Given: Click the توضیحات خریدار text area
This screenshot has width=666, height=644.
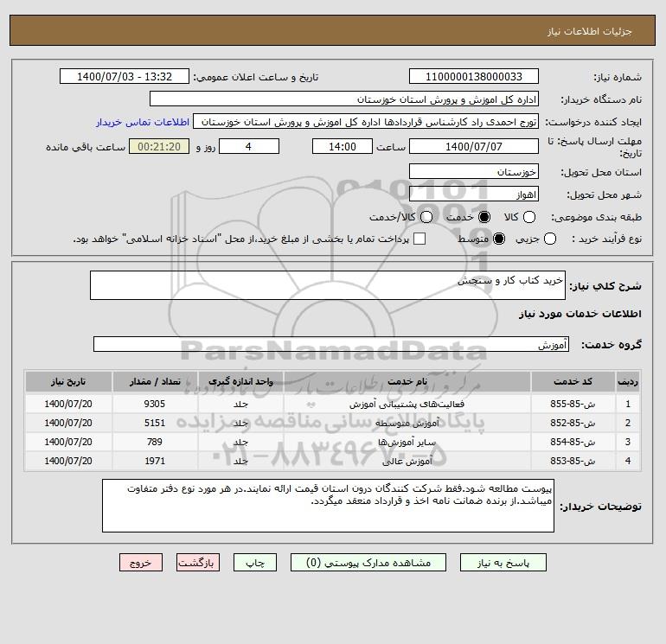Looking at the screenshot, I should 328,506.
